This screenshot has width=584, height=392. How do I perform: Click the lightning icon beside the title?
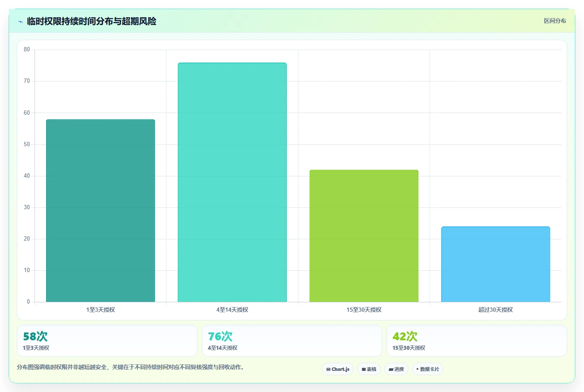tap(20, 22)
